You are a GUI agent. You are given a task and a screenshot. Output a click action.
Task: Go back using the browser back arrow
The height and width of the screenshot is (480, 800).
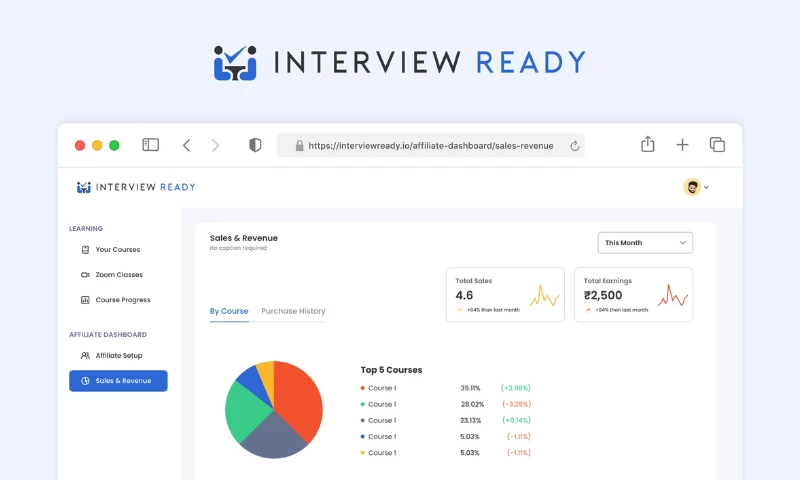[x=186, y=145]
